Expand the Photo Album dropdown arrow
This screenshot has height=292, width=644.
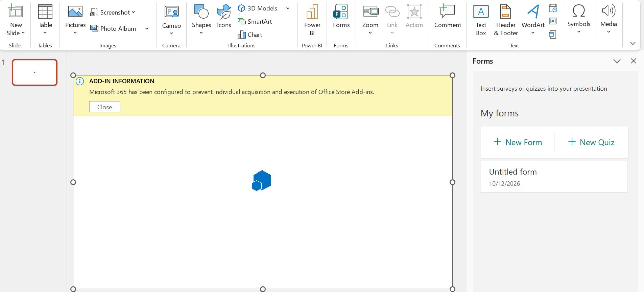147,29
